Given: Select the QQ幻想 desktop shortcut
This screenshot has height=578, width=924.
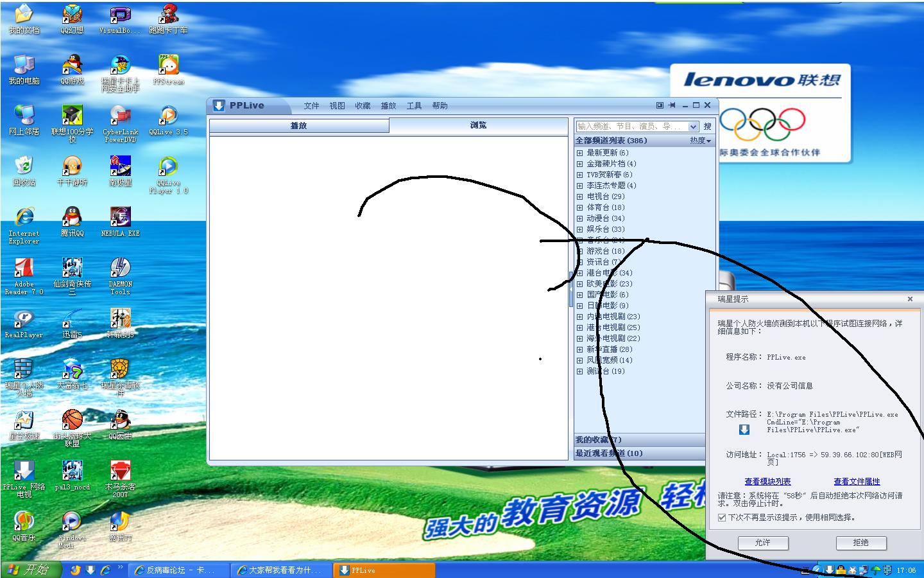Looking at the screenshot, I should [72, 19].
